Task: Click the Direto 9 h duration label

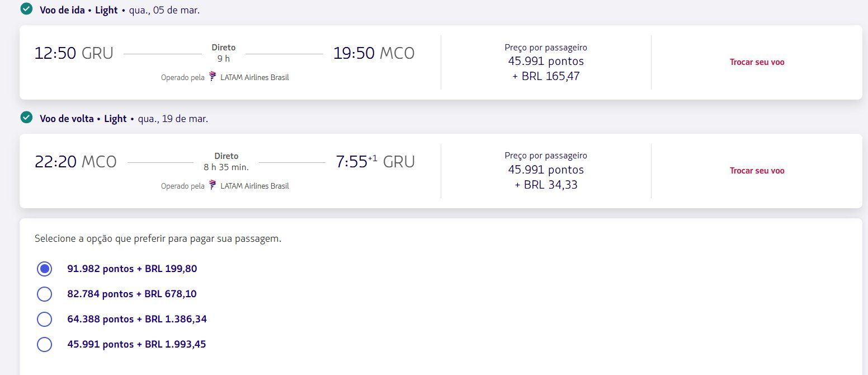Action: 224,53
